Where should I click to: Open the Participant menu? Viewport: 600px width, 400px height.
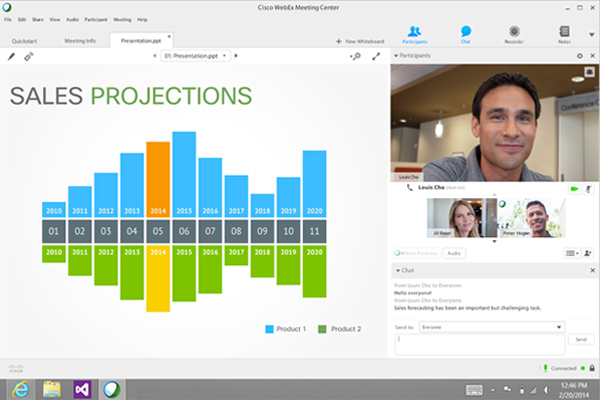[x=96, y=19]
